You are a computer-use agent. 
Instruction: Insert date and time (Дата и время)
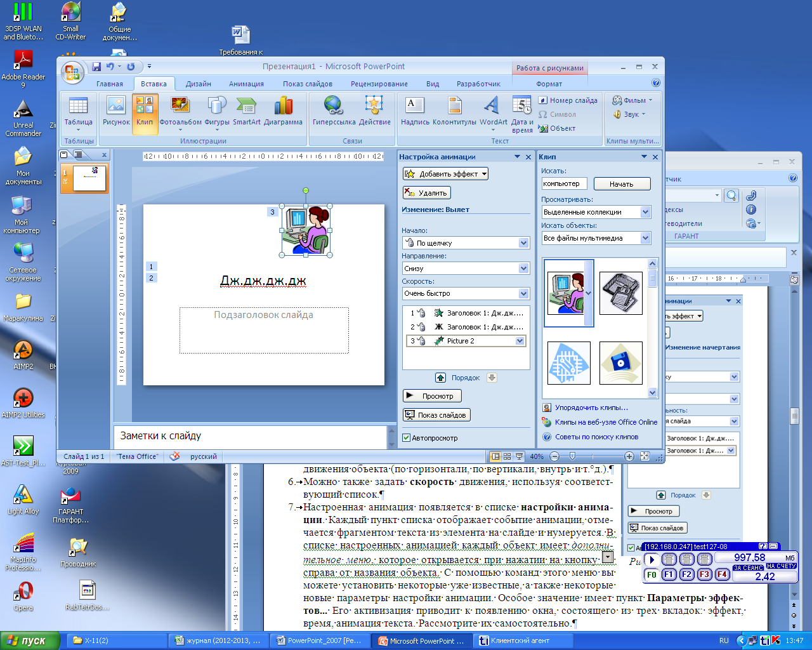tap(522, 114)
